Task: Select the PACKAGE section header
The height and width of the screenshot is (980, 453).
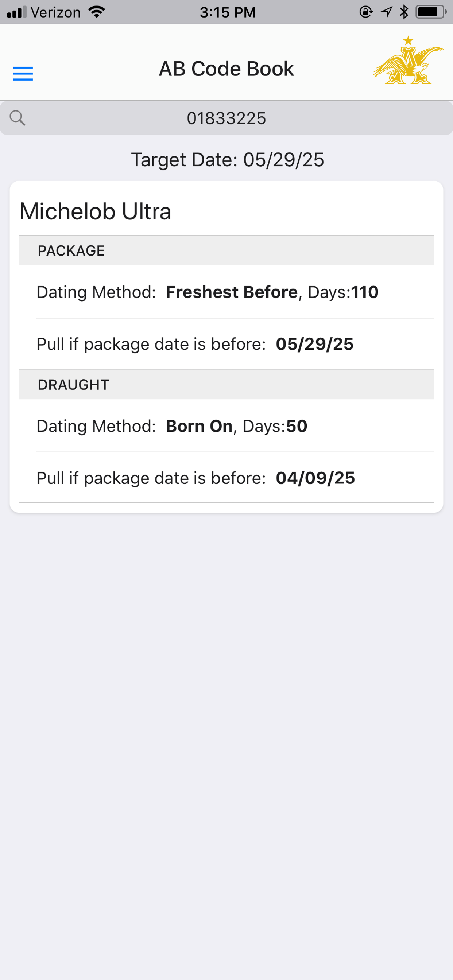Action: 226,250
